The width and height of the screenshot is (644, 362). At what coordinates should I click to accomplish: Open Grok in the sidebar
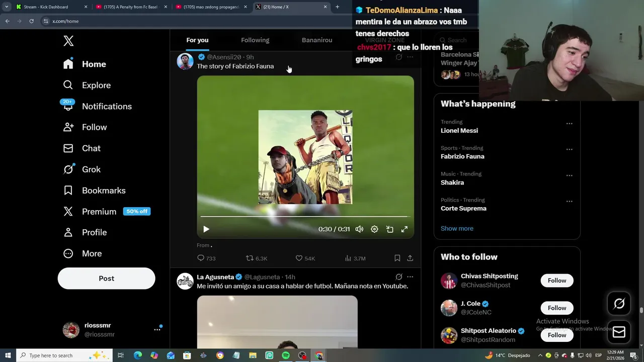pyautogui.click(x=82, y=169)
